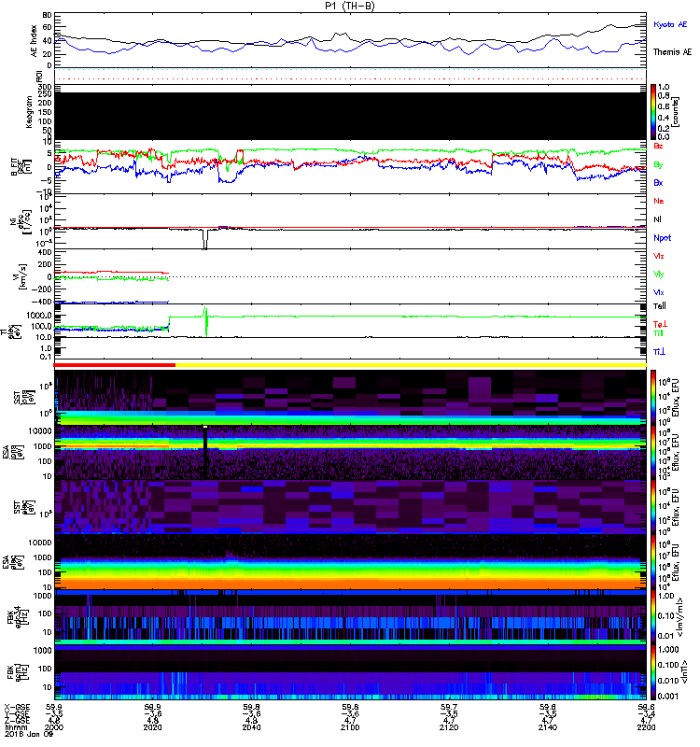Click the Eflux color bar beside SST panel
700x747 pixels.
coord(654,397)
